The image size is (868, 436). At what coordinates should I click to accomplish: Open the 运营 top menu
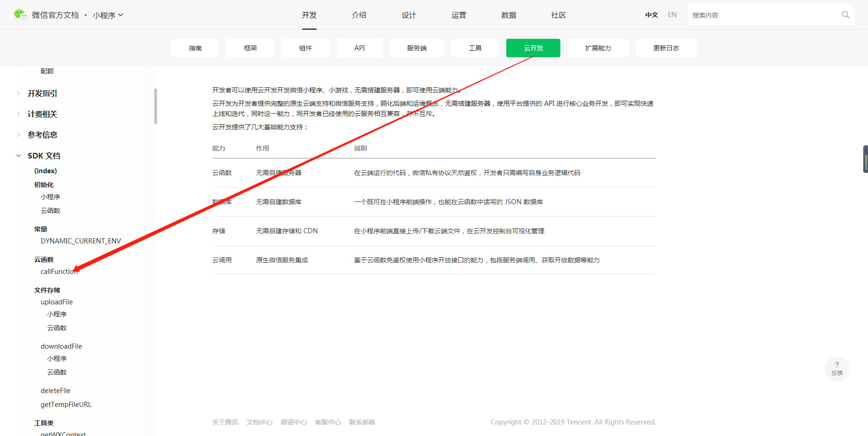click(459, 15)
